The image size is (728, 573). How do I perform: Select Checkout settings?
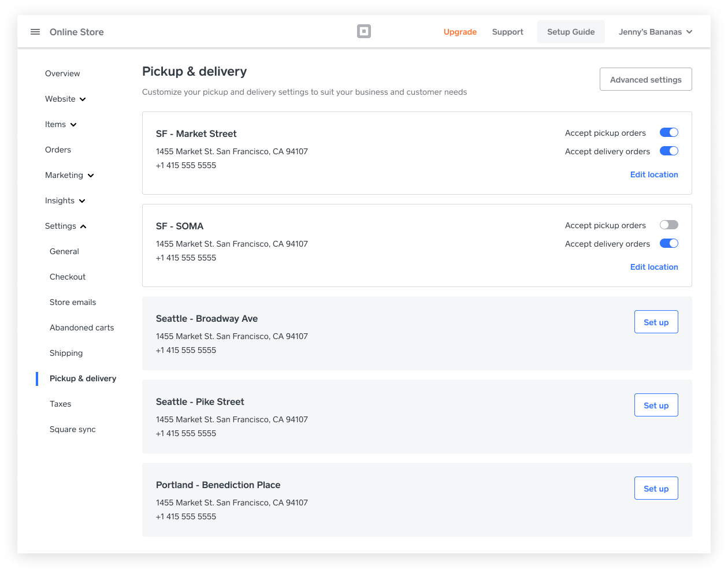[x=68, y=277]
